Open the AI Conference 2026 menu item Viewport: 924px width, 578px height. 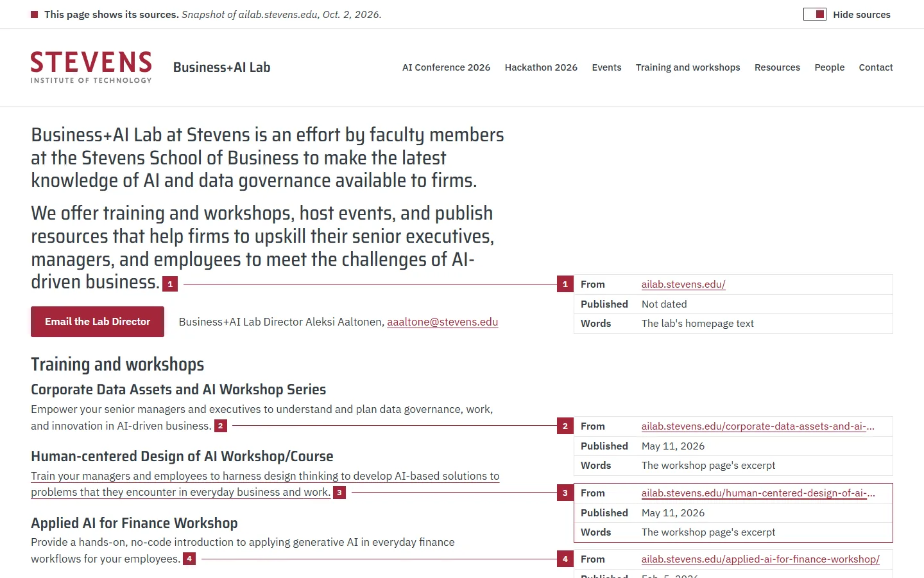(x=446, y=67)
